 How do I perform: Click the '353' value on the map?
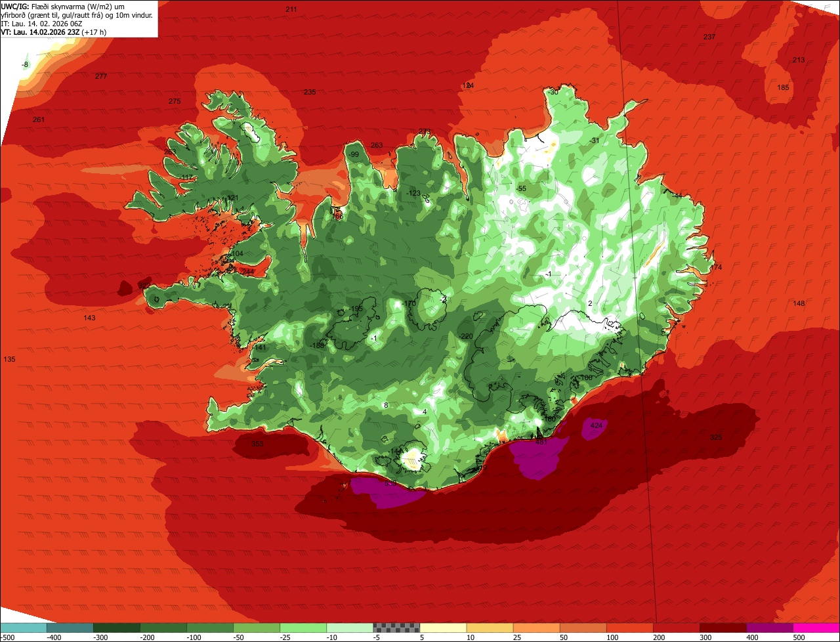pyautogui.click(x=257, y=444)
